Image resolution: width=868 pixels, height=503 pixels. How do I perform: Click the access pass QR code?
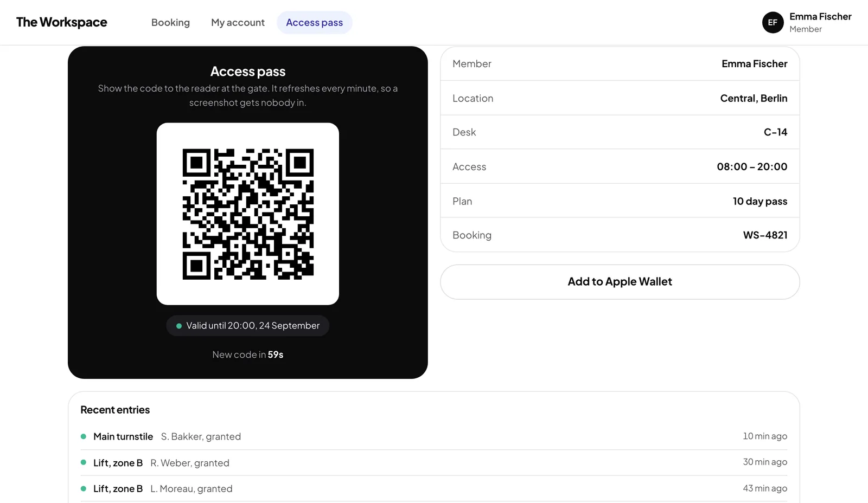[x=248, y=214]
